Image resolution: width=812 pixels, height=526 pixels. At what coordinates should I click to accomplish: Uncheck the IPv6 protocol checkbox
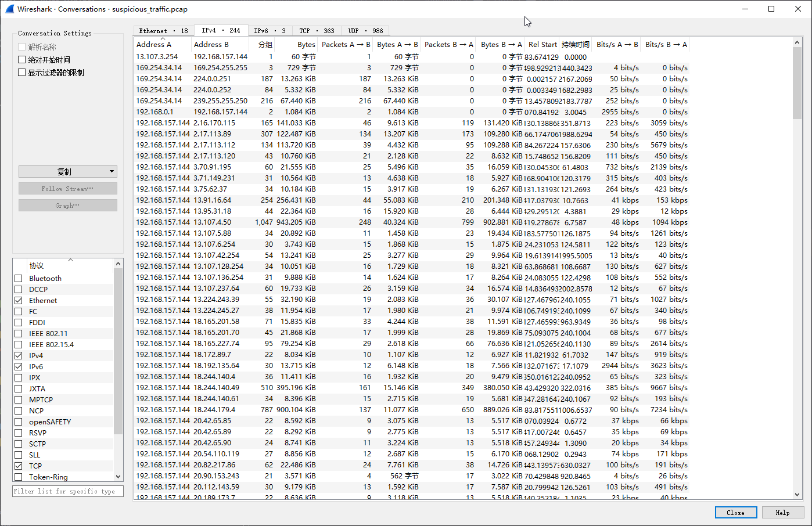point(19,367)
